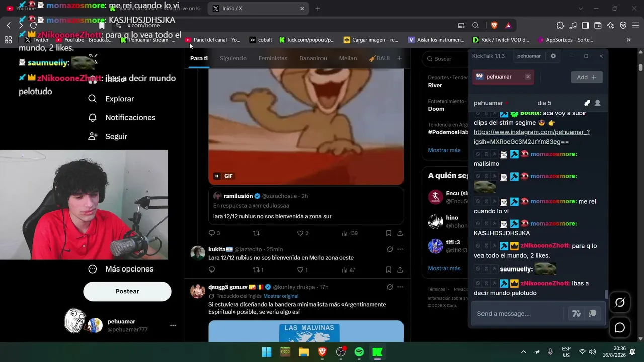Viewport: 644px width, 362px height.
Task: Reply to ramilusión's quoted post
Action: pyautogui.click(x=212, y=233)
